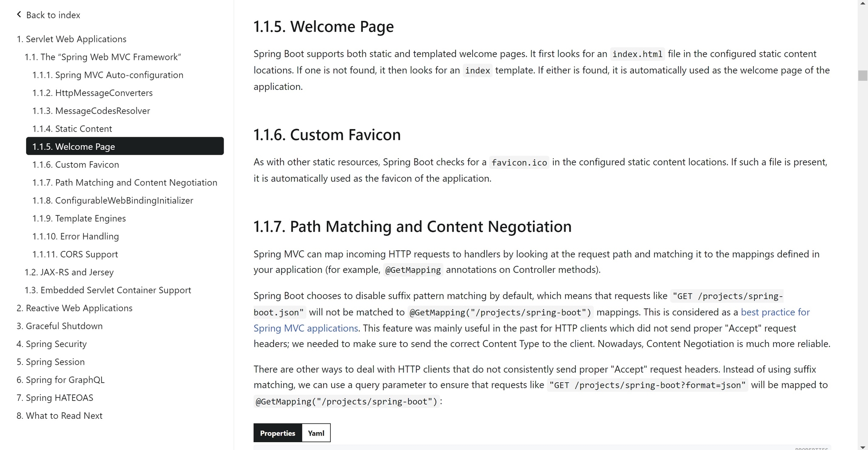Click the scrollbar down arrow
Image resolution: width=868 pixels, height=450 pixels.
coord(862,446)
